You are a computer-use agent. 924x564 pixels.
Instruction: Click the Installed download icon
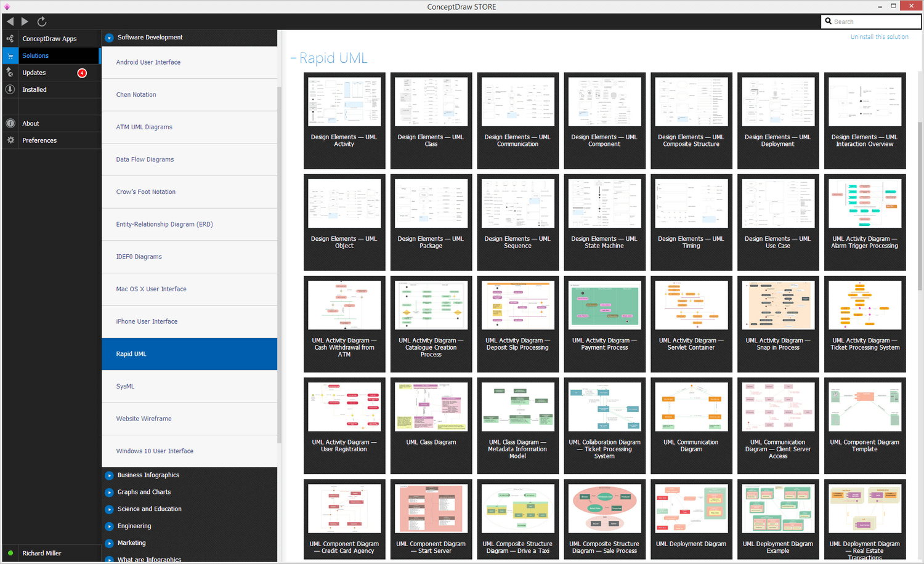[x=10, y=89]
